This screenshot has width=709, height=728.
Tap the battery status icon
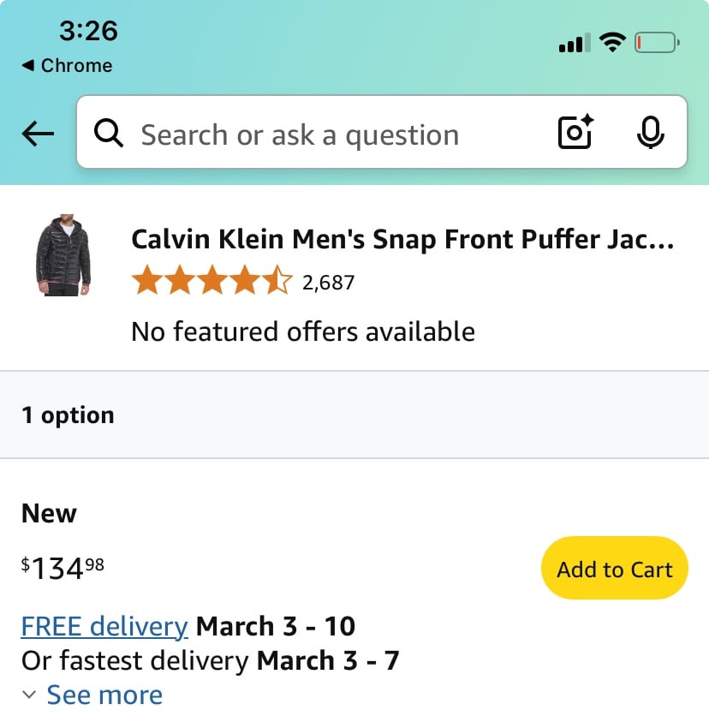(x=657, y=43)
